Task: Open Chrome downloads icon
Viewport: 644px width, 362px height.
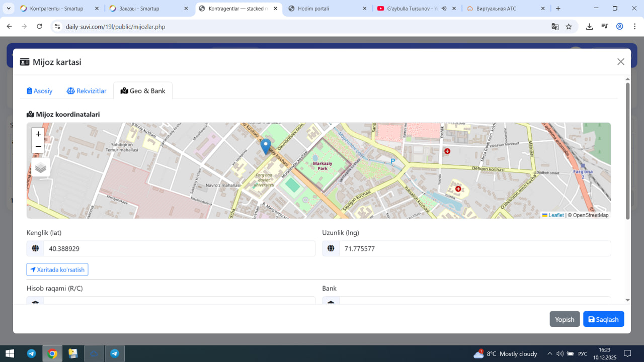Action: [589, 27]
